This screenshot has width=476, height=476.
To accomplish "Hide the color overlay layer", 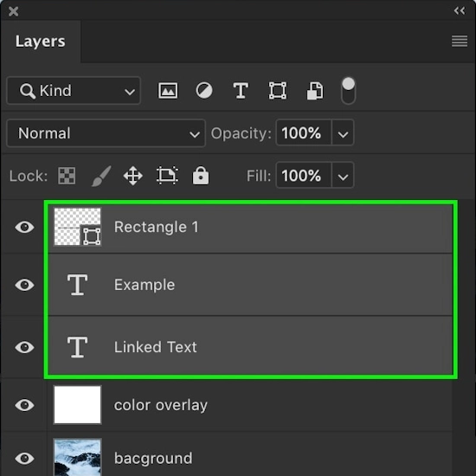I will coord(24,405).
